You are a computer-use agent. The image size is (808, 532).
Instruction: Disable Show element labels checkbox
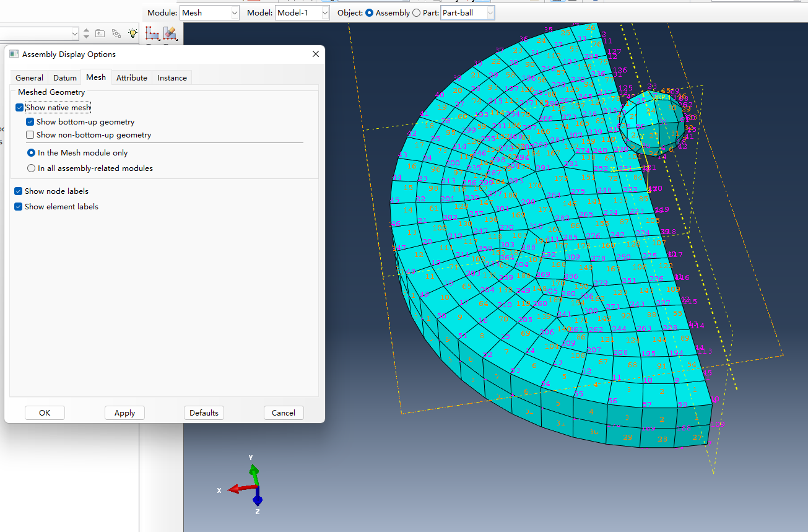[19, 207]
